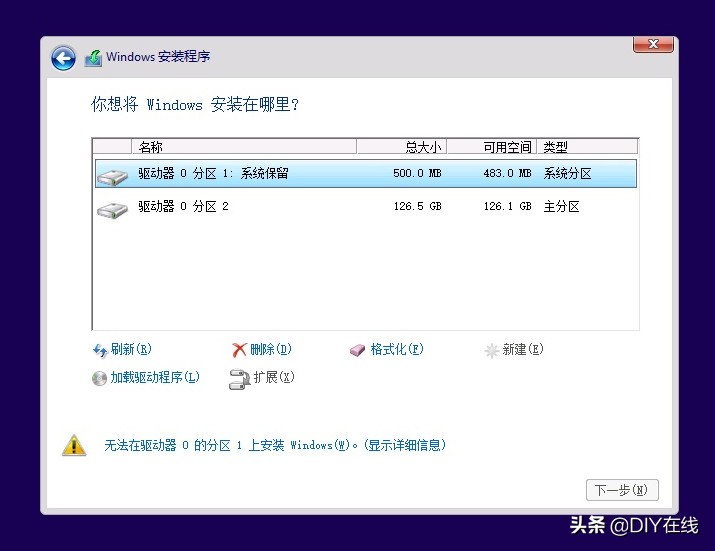Click the 下一步(N) next button

click(622, 490)
